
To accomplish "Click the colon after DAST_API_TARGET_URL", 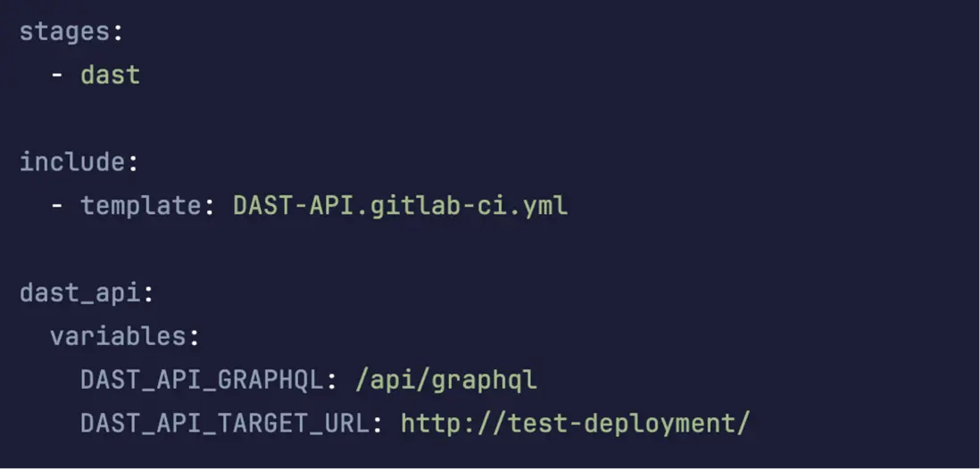I will click(377, 424).
